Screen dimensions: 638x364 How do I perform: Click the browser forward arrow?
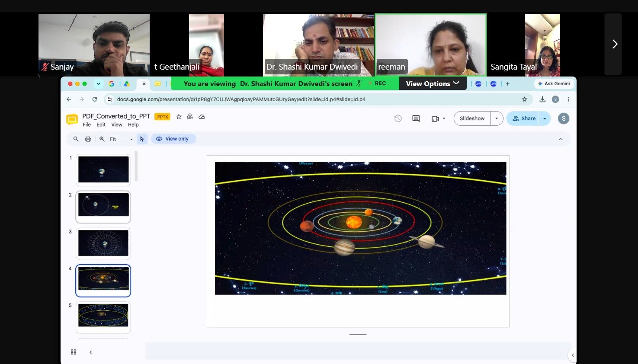[82, 99]
